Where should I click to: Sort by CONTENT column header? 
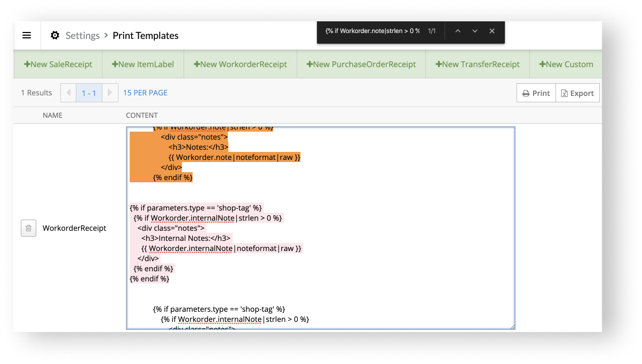point(142,115)
